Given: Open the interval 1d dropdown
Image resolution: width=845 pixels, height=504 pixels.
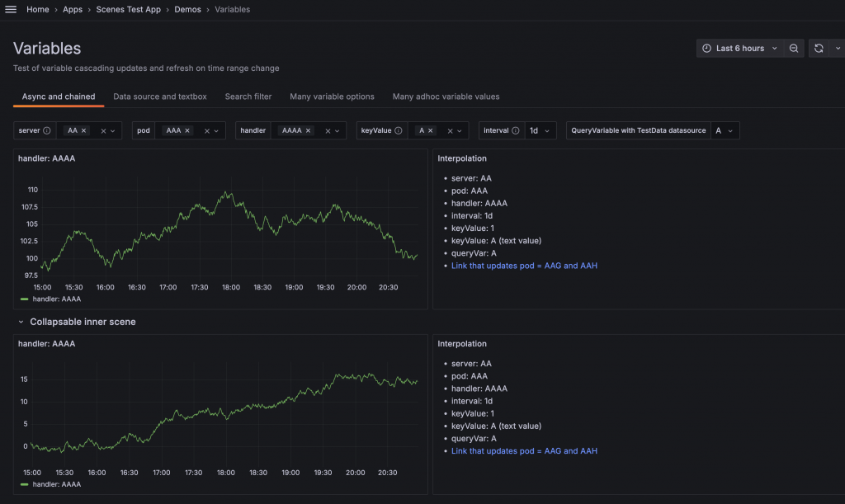Looking at the screenshot, I should coord(541,130).
